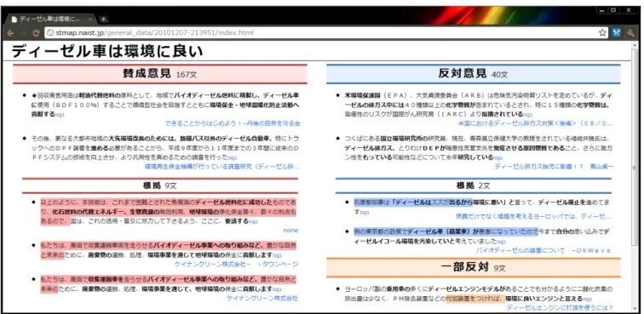Click log1 after the 考えていました sentence

502,242
